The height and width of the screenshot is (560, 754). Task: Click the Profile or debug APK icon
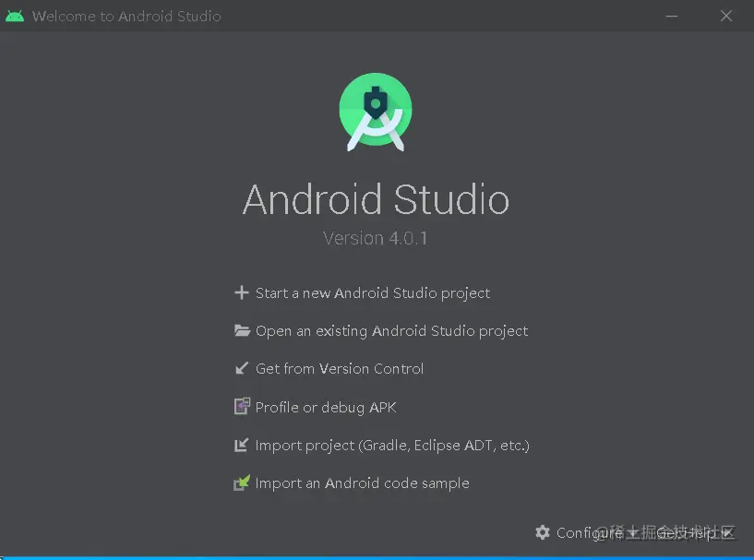[242, 406]
